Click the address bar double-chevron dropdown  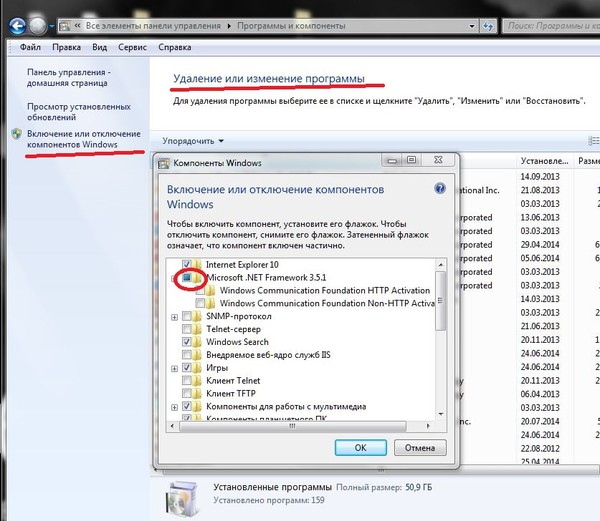click(x=77, y=26)
